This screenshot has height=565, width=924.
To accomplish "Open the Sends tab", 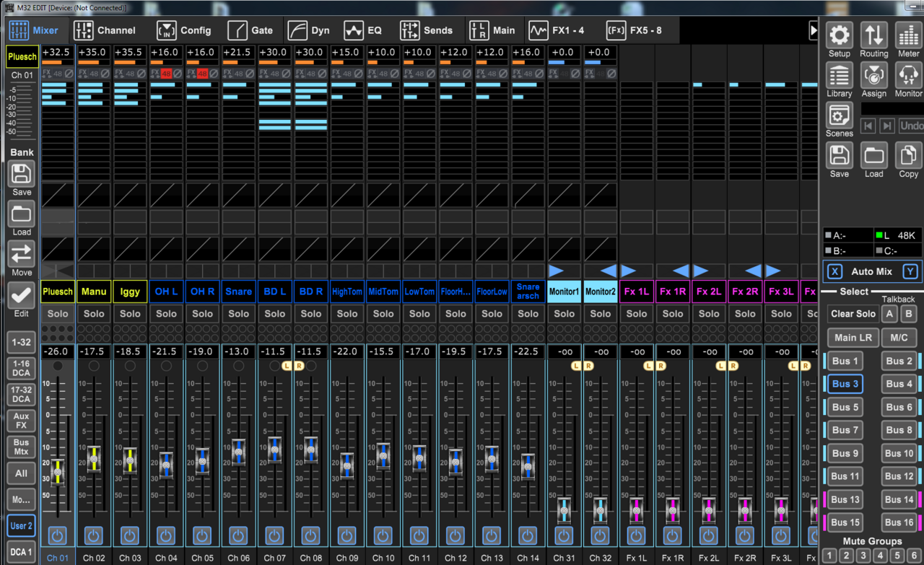I will [427, 30].
